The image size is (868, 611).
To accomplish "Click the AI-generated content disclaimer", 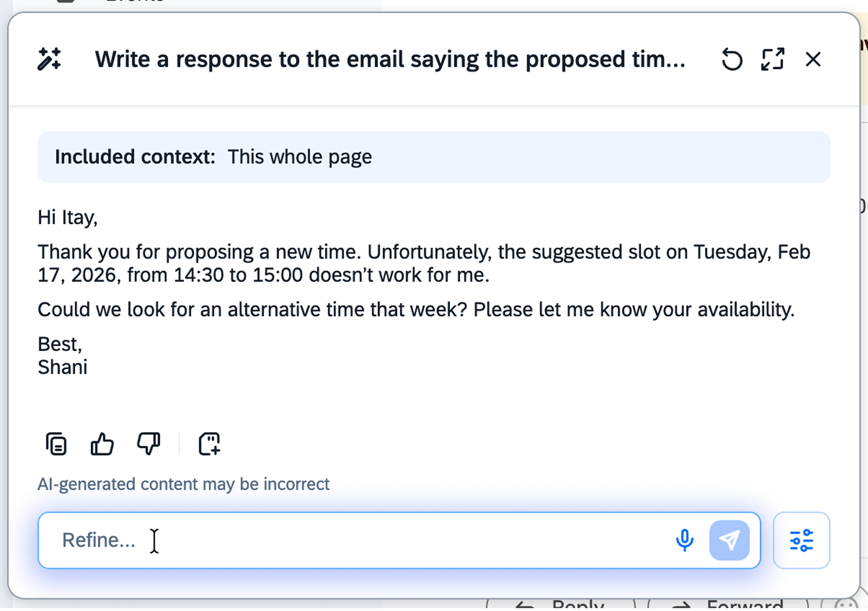I will [183, 484].
